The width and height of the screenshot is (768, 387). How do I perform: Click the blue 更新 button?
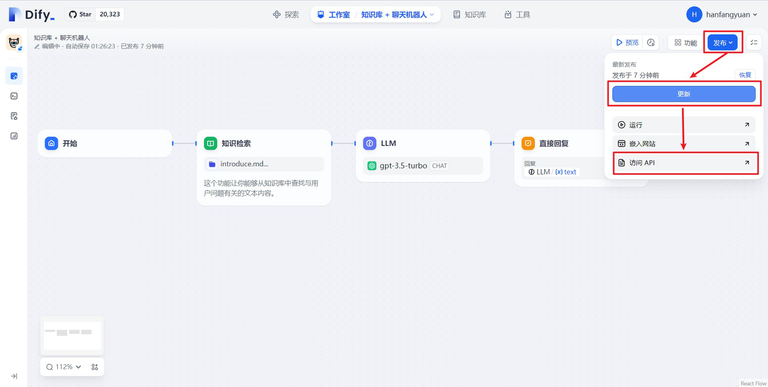coord(683,94)
